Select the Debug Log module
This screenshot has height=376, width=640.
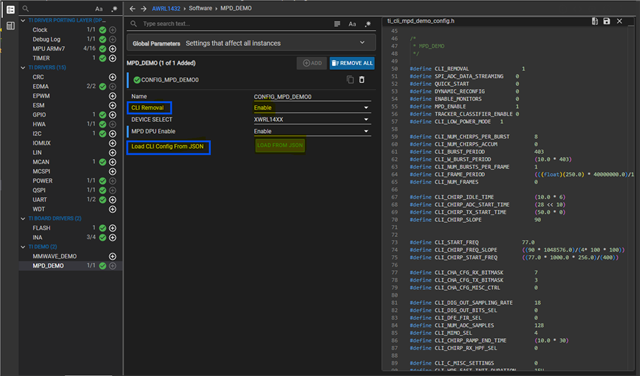[46, 40]
